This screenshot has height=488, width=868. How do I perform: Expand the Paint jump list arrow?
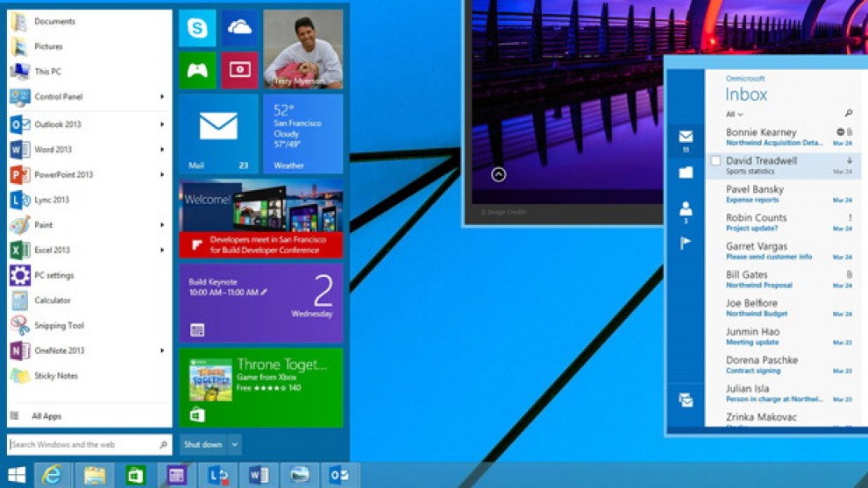(162, 225)
